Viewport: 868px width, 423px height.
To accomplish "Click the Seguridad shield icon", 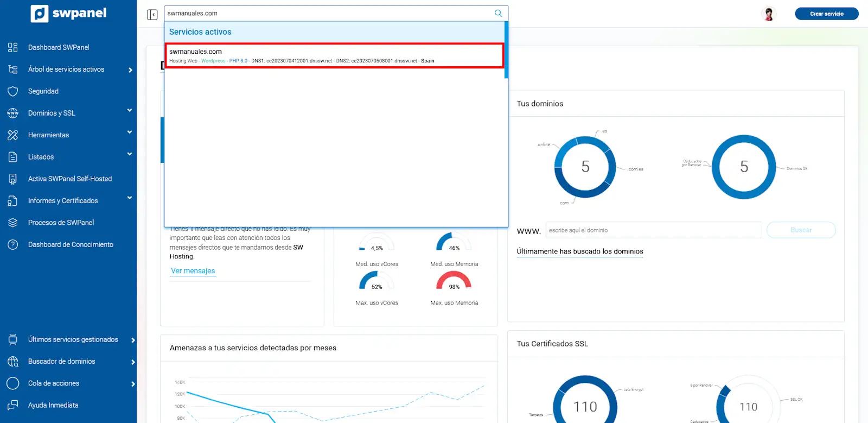I will [13, 91].
